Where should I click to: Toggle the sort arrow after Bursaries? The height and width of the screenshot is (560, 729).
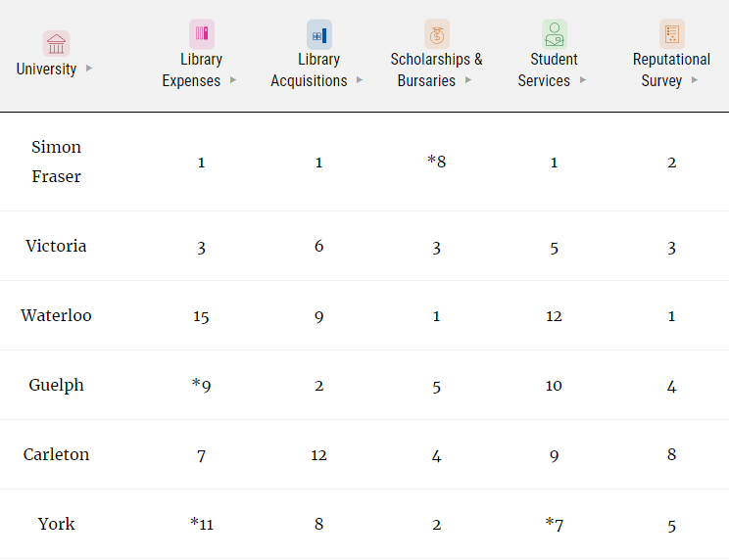coord(468,80)
